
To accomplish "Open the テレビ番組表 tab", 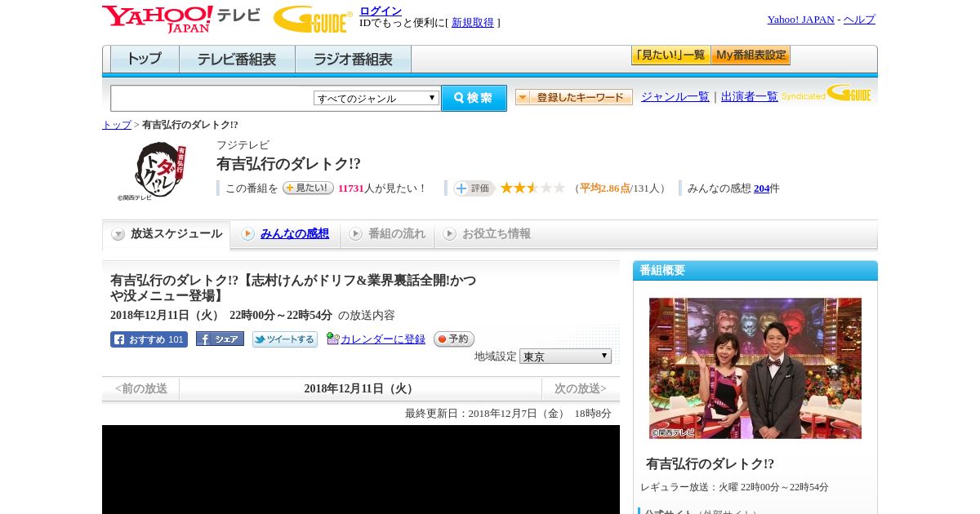I will click(x=237, y=60).
